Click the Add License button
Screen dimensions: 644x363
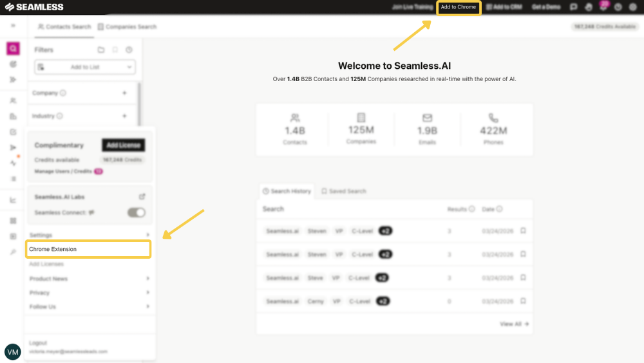tap(123, 145)
